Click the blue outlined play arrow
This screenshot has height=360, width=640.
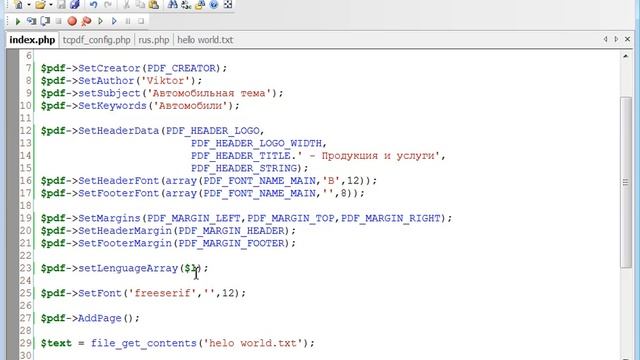(114, 21)
